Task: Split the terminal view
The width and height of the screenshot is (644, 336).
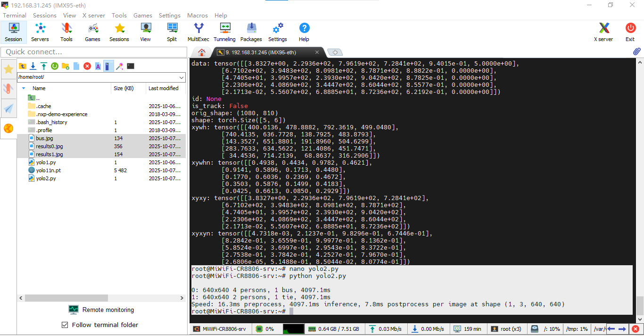Action: point(172,32)
